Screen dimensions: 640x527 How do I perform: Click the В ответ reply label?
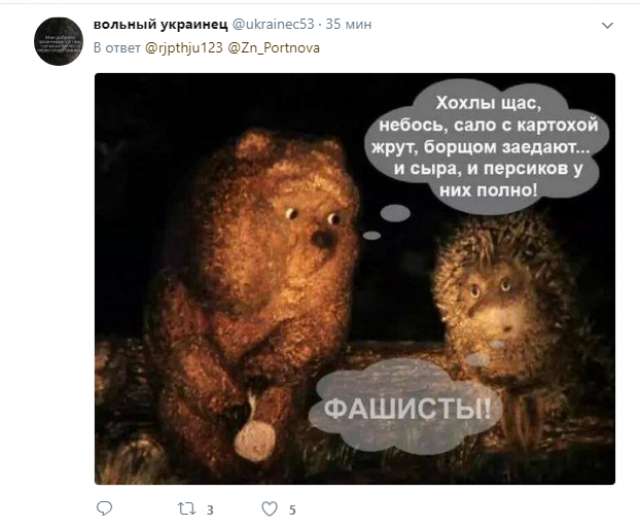pos(117,48)
